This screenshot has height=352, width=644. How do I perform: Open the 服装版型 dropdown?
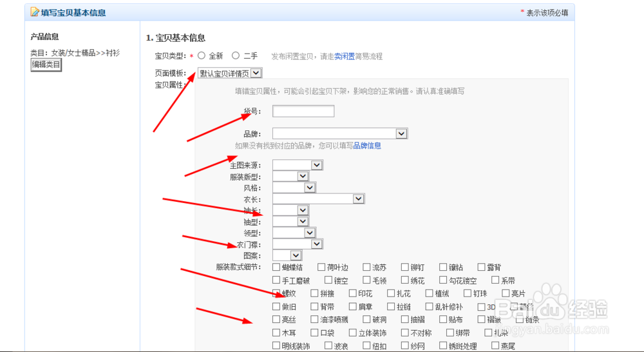291,177
